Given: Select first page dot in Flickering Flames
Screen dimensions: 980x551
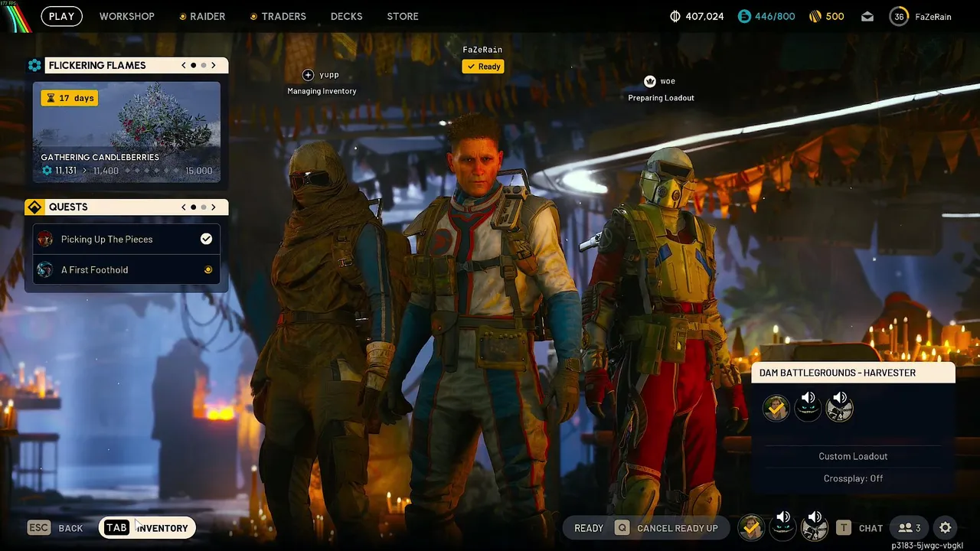Looking at the screenshot, I should pyautogui.click(x=194, y=66).
